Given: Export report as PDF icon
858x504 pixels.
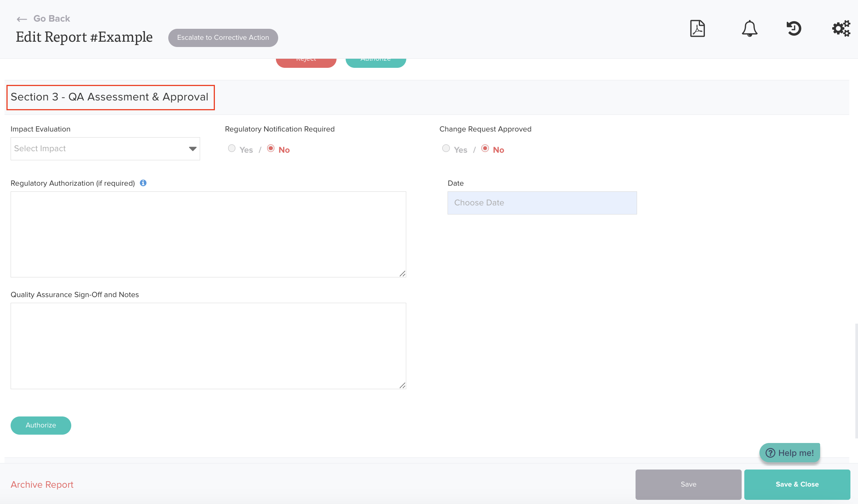Looking at the screenshot, I should [x=697, y=28].
